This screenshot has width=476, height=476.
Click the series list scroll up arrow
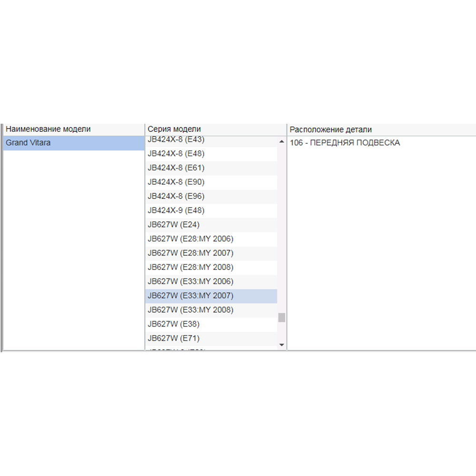point(281,142)
